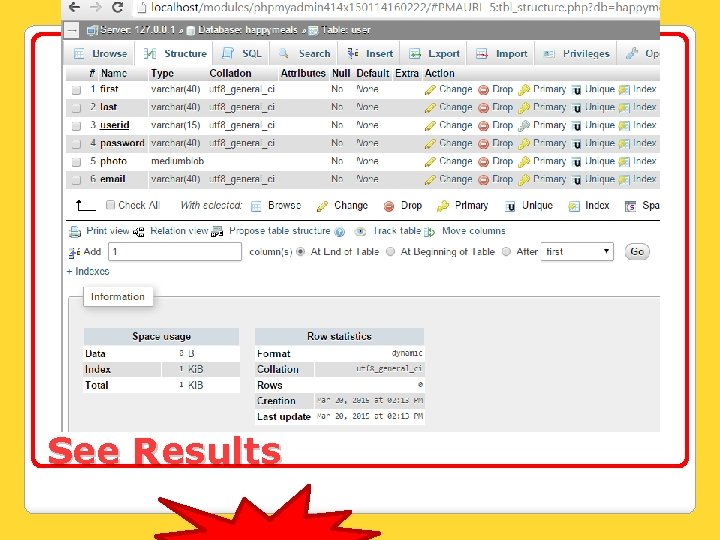
Task: Click With selected Primary key icon
Action: click(443, 207)
